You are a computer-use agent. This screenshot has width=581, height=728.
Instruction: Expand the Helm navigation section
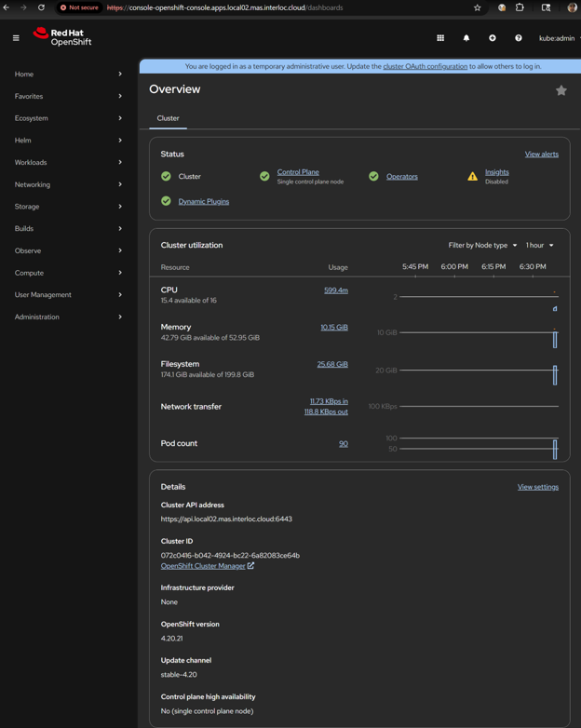coord(68,141)
